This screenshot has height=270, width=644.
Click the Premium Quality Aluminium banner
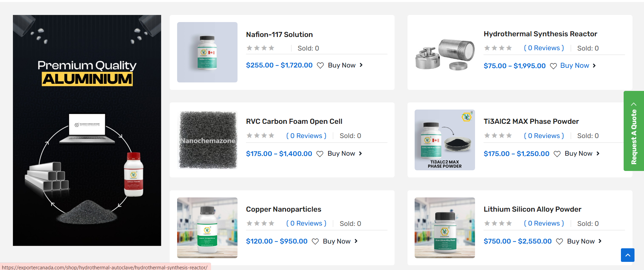click(87, 130)
